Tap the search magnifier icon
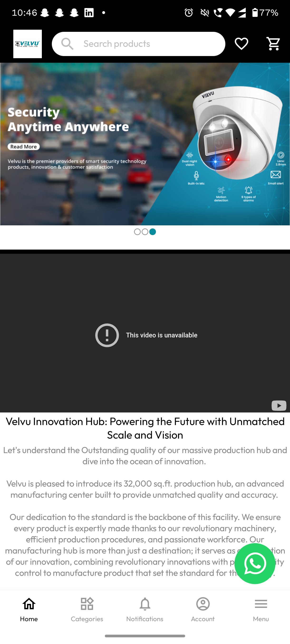Viewport: 290px width, 644px height. 67,44
